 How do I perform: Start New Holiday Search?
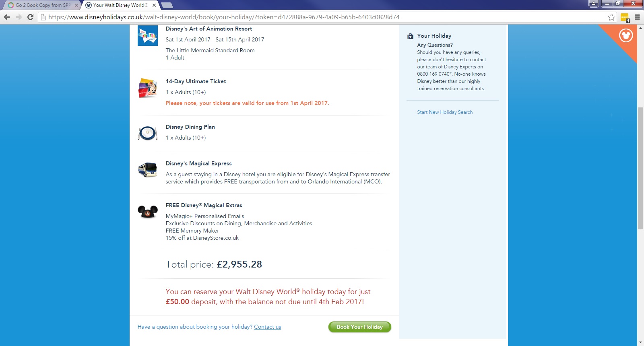(445, 112)
